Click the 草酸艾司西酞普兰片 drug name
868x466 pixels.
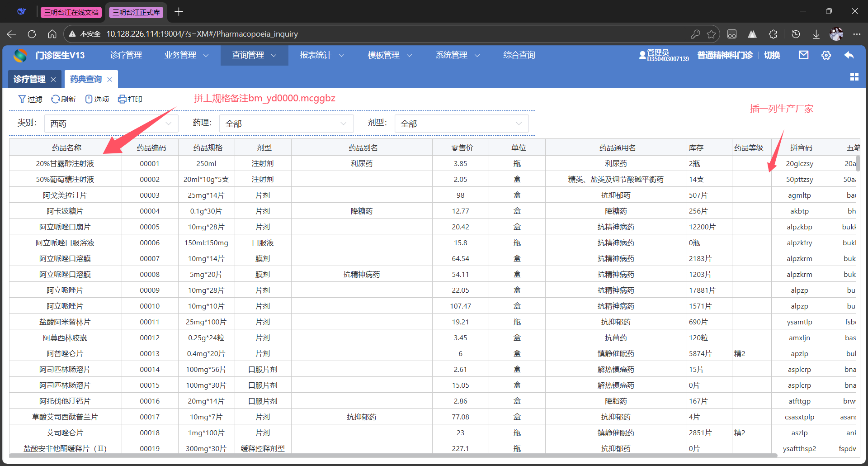click(65, 417)
